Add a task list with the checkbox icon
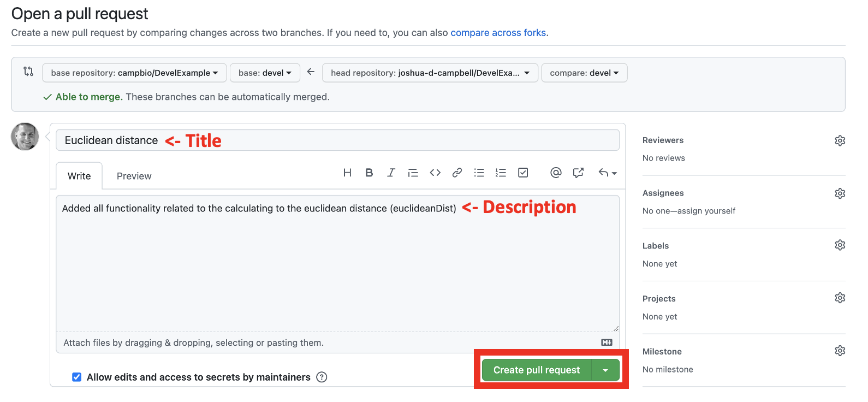This screenshot has height=402, width=868. pos(523,173)
